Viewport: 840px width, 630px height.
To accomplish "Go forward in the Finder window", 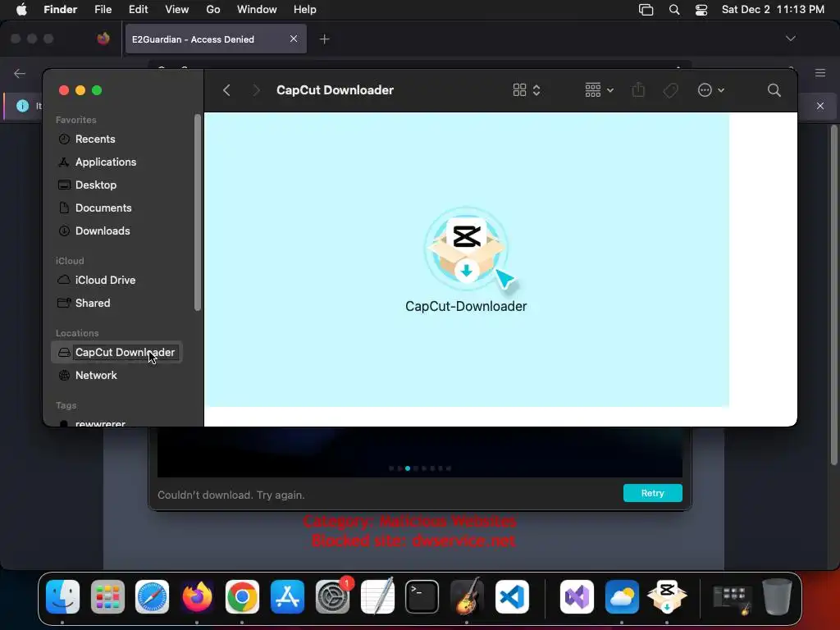I will [256, 90].
